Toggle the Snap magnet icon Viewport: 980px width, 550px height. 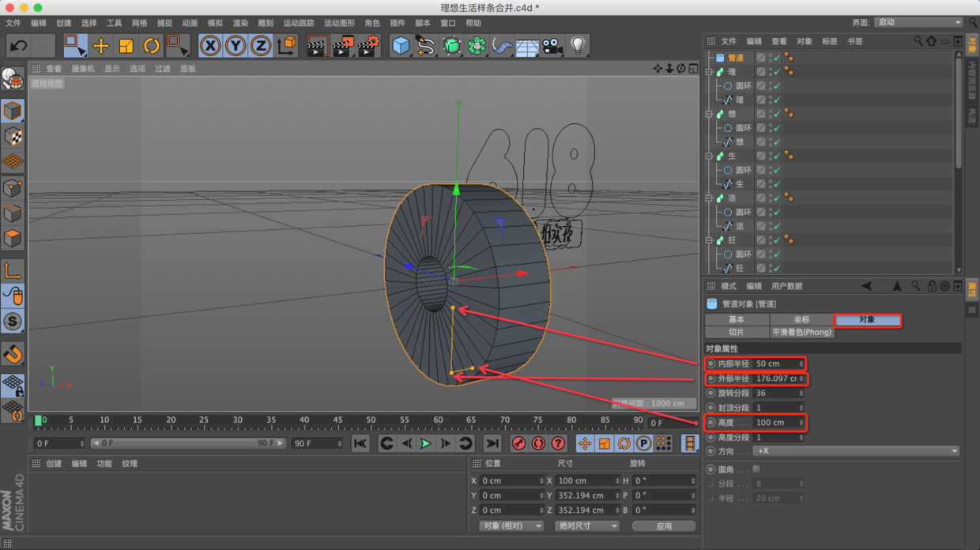pyautogui.click(x=13, y=355)
